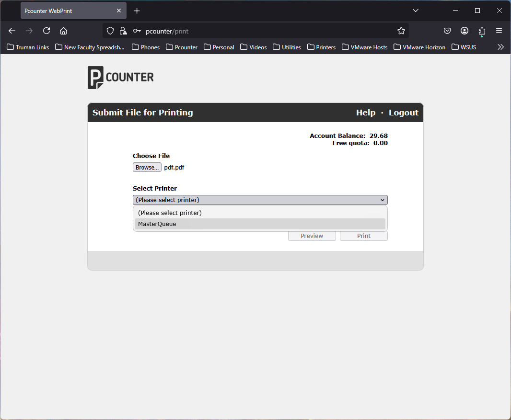Select MasterQueue from the printer list
The height and width of the screenshot is (420, 511).
(x=260, y=224)
